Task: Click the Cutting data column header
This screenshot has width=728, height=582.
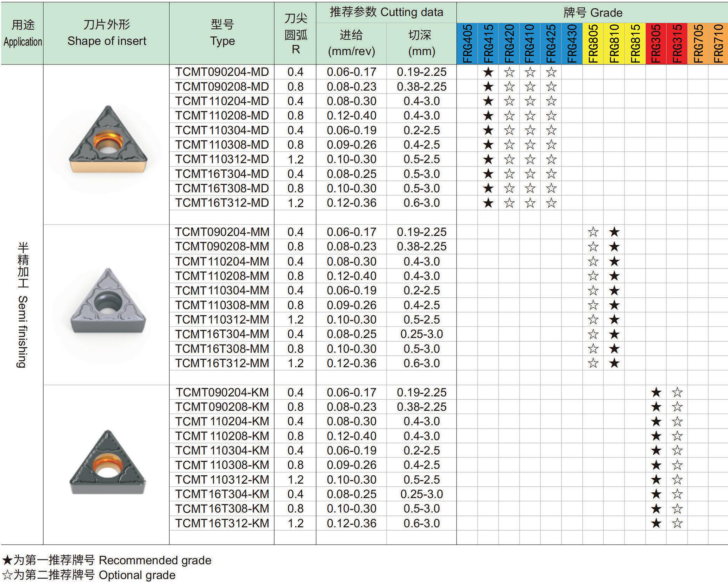Action: [386, 13]
